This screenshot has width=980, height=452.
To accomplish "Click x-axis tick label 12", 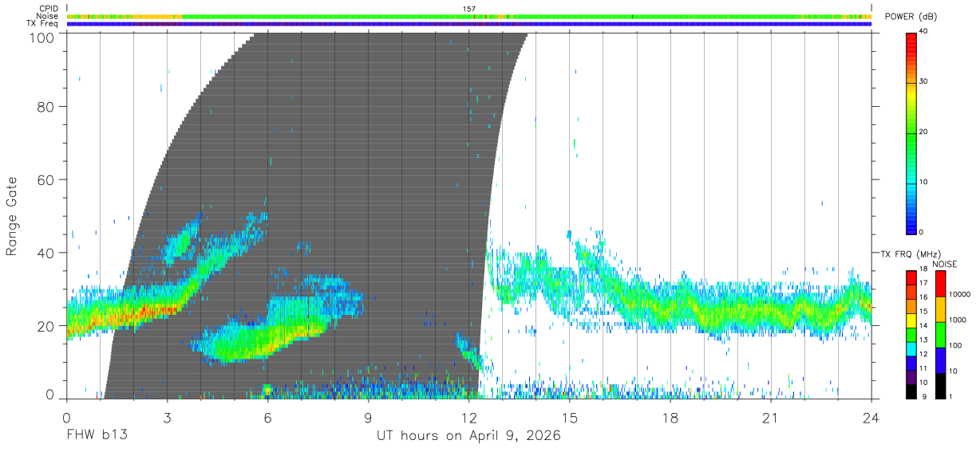I will point(469,418).
